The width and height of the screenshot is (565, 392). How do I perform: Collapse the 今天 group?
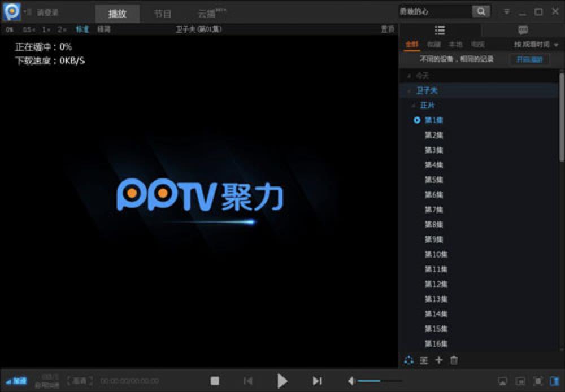410,76
